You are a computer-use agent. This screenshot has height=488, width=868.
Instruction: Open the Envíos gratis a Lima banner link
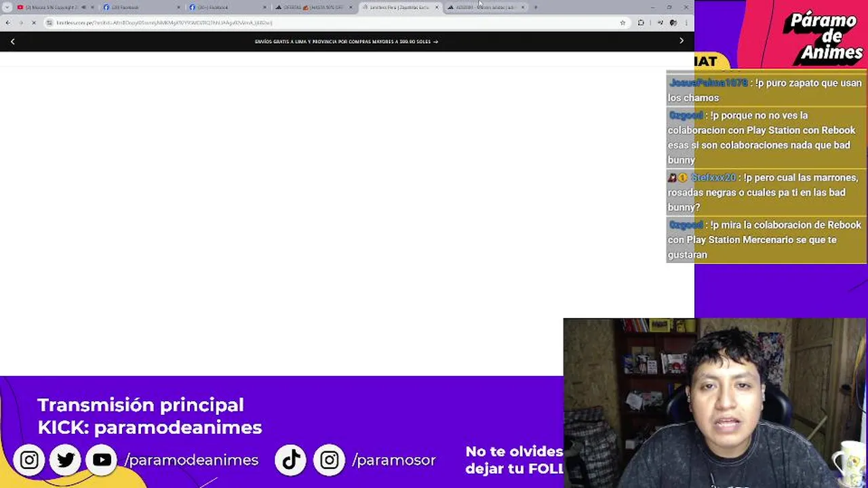point(346,41)
